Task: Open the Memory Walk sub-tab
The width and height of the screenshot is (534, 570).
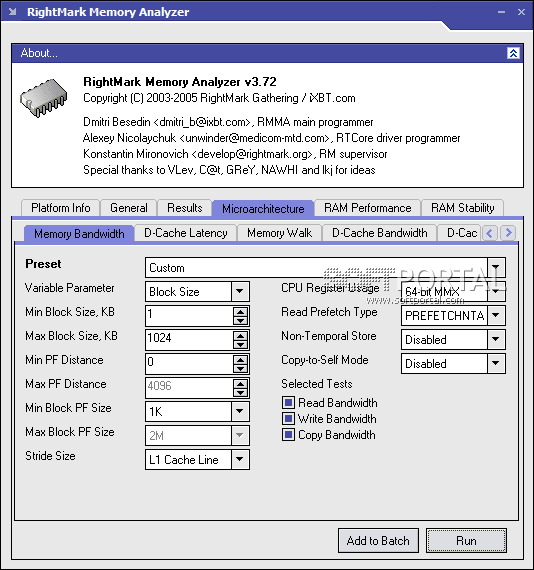Action: tap(280, 233)
